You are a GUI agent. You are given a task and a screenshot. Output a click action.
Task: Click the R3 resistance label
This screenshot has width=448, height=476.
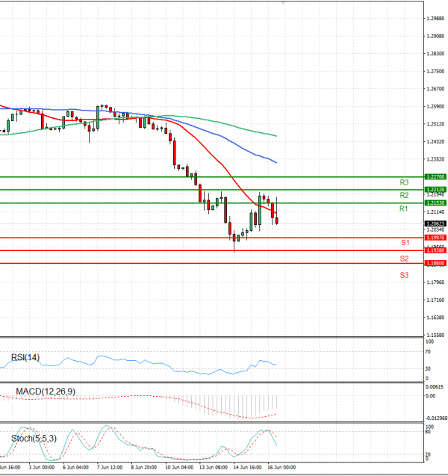(404, 182)
